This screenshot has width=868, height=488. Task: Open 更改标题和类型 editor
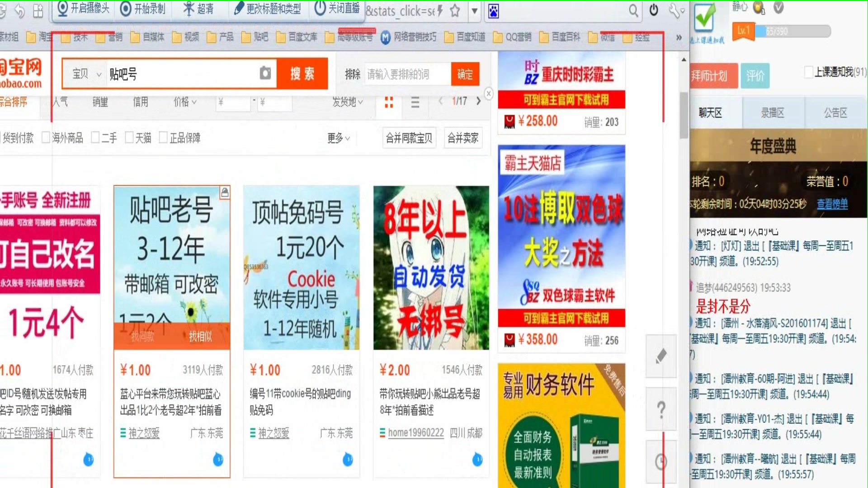(268, 9)
